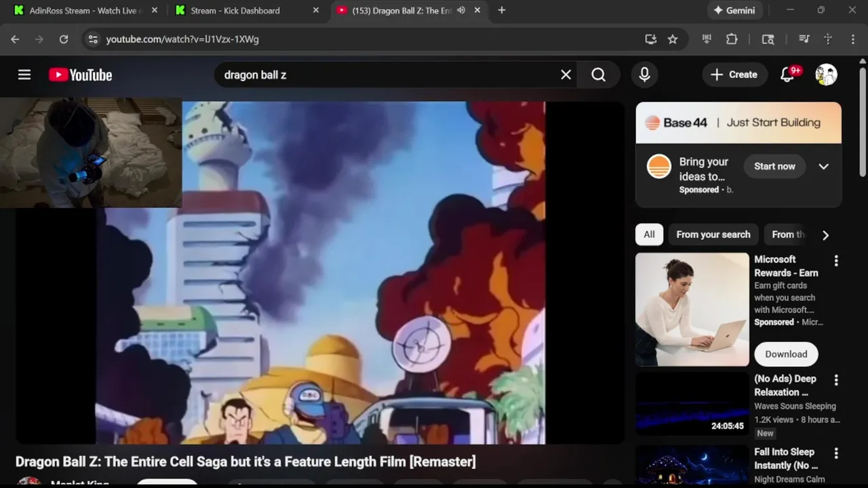The height and width of the screenshot is (488, 868).
Task: Expand the Base44 ad chevron
Action: [x=823, y=167]
